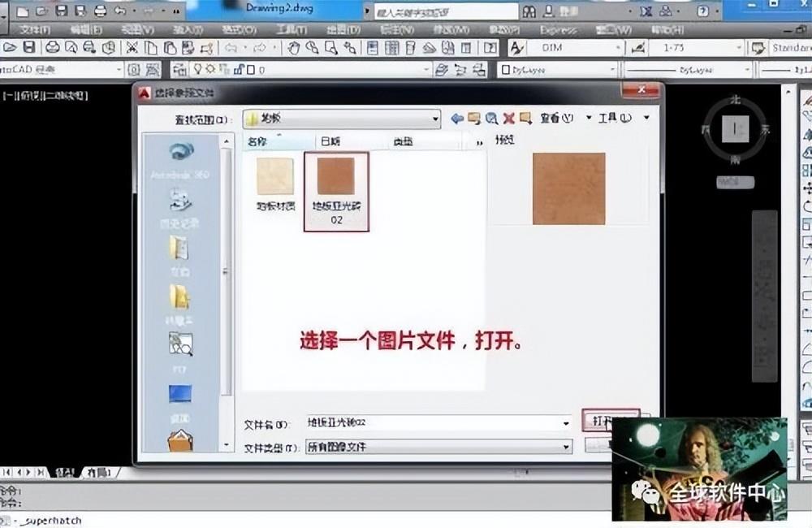812x528 pixels.
Task: Click the Paste icon in standard toolbar
Action: [170, 48]
